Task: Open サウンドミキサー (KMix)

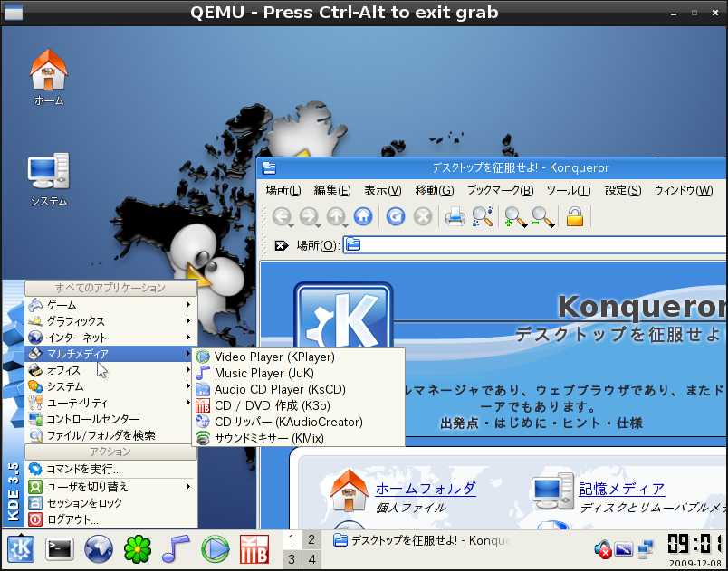Action: pos(298,438)
